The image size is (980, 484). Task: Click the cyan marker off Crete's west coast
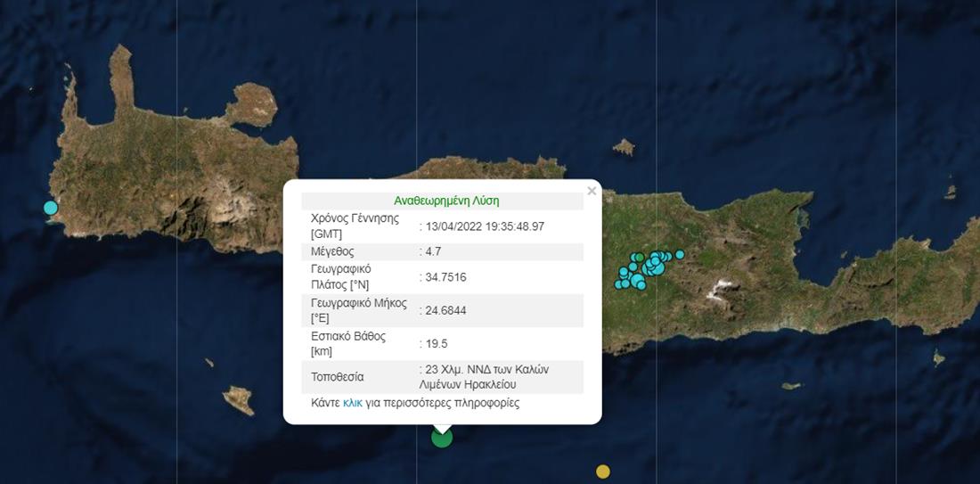pos(51,208)
